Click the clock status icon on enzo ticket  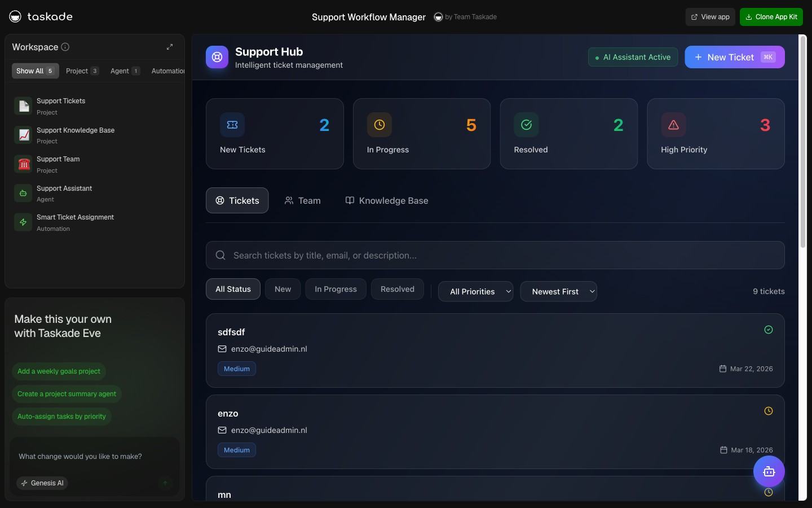(x=769, y=411)
